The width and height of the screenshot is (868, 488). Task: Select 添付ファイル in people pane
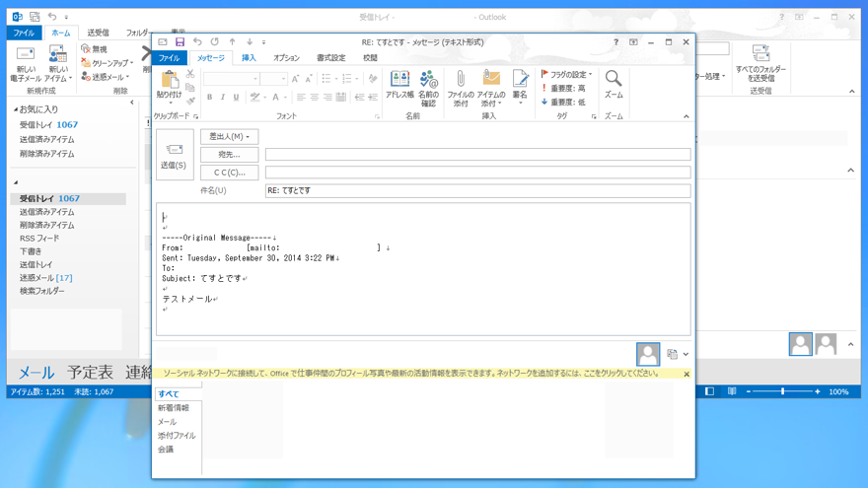tap(177, 436)
